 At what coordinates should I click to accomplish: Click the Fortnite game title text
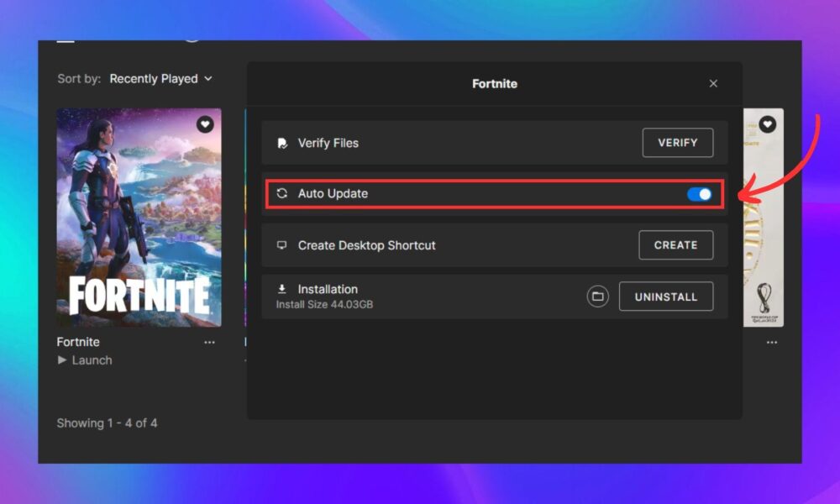[x=78, y=342]
